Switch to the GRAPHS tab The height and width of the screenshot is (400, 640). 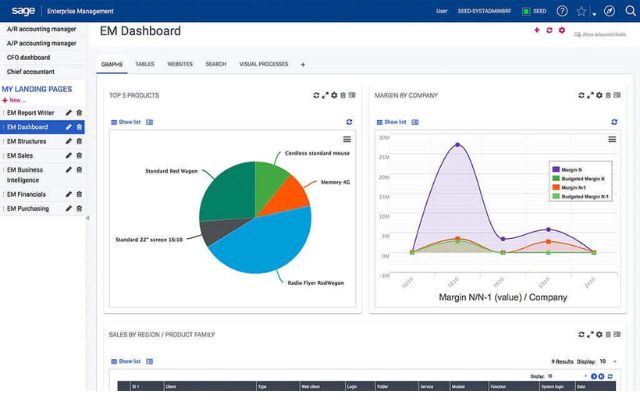(112, 64)
